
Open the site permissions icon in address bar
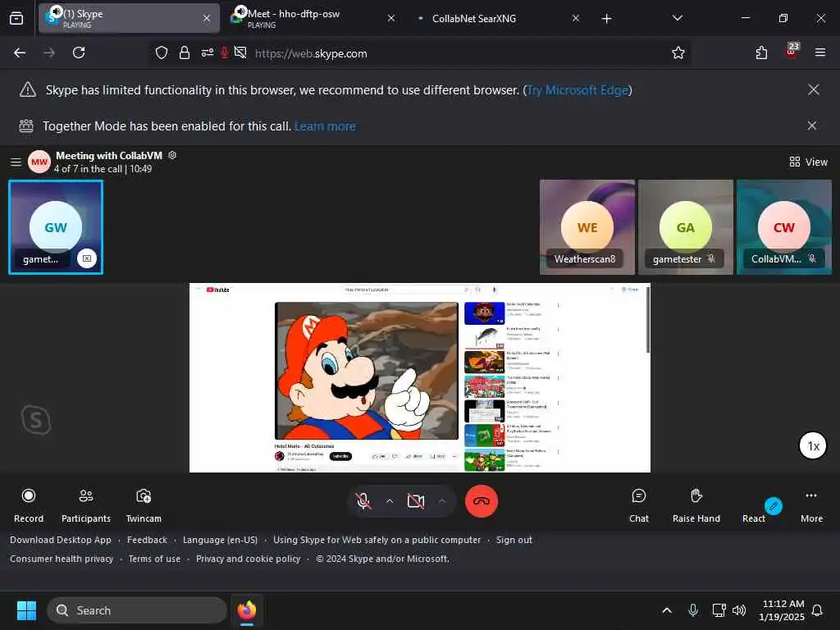pyautogui.click(x=207, y=52)
